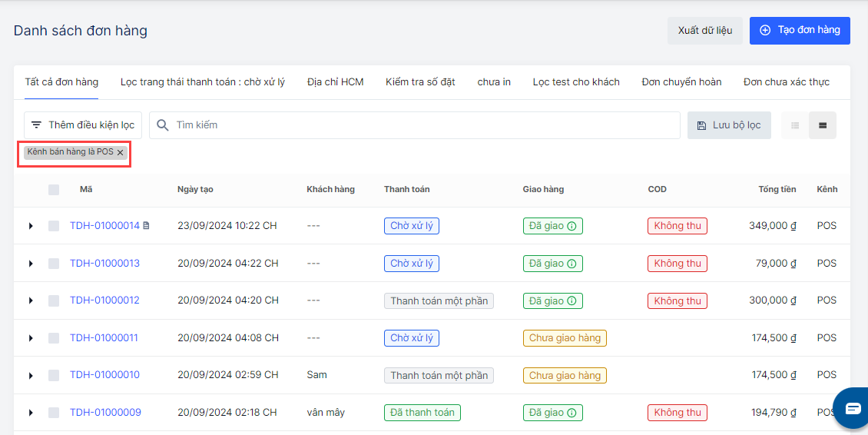Click info icon on TDH-01000009 delivery status
The height and width of the screenshot is (435, 868).
571,413
